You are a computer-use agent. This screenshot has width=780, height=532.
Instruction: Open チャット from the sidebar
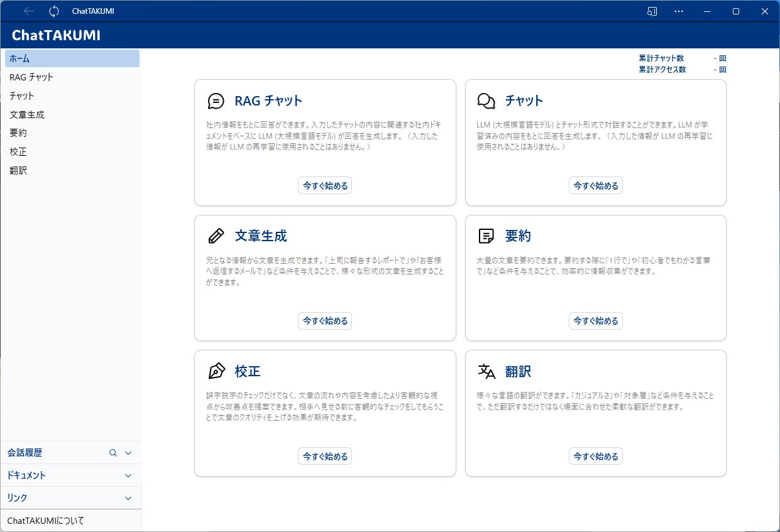coord(72,96)
